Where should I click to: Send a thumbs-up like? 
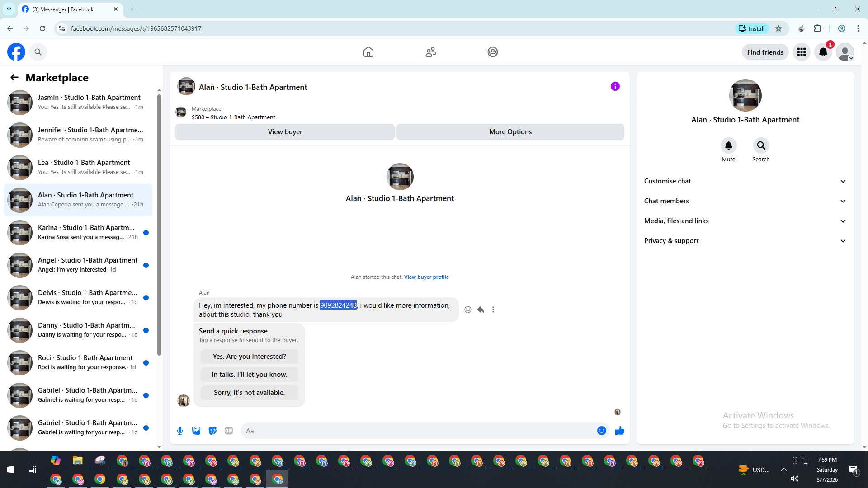pyautogui.click(x=620, y=431)
